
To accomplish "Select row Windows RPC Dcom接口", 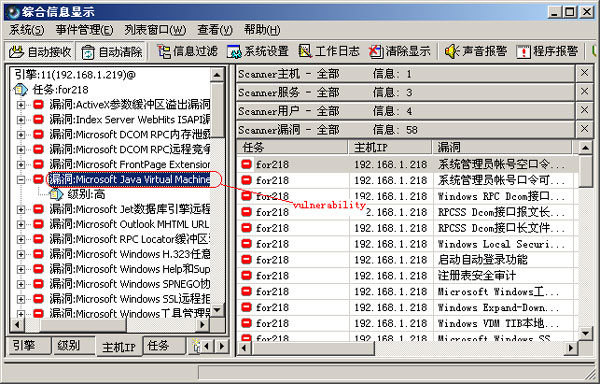I will click(x=407, y=196).
